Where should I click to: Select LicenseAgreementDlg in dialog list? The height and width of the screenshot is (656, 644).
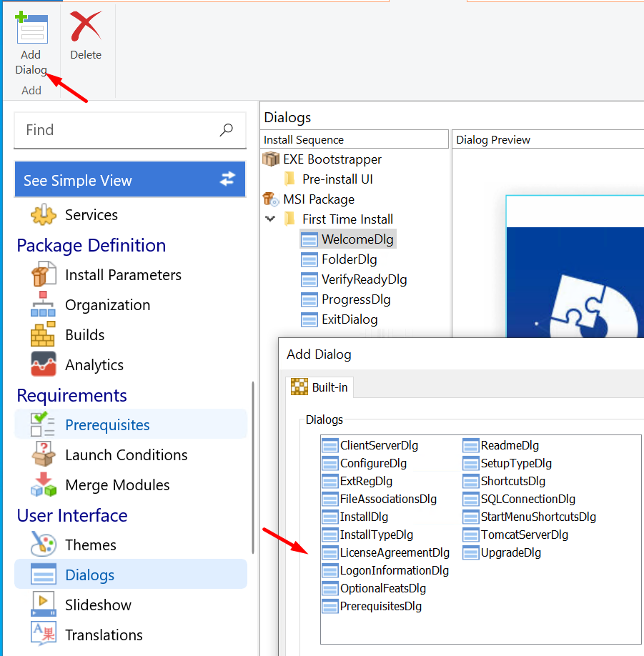(x=395, y=552)
